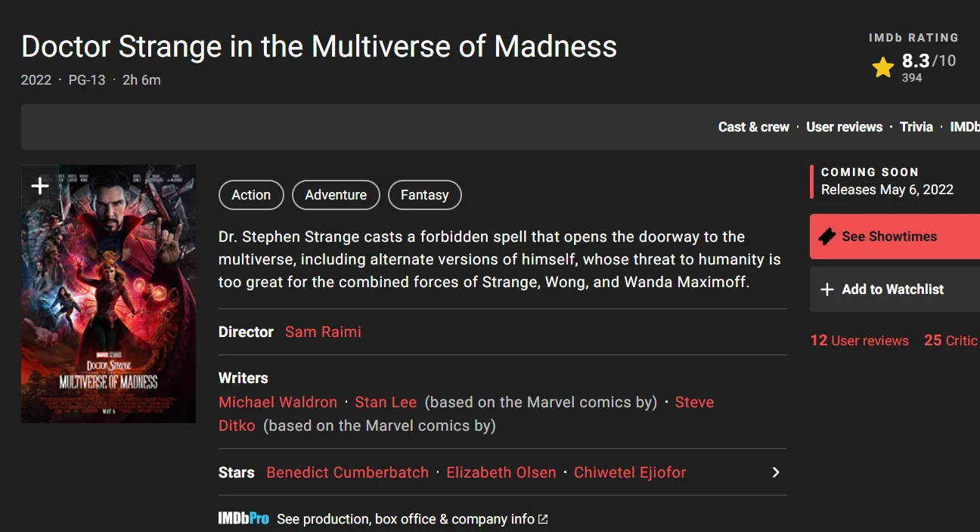Expand the Stars row chevron arrow
Screen dimensions: 980x532
pyautogui.click(x=775, y=472)
